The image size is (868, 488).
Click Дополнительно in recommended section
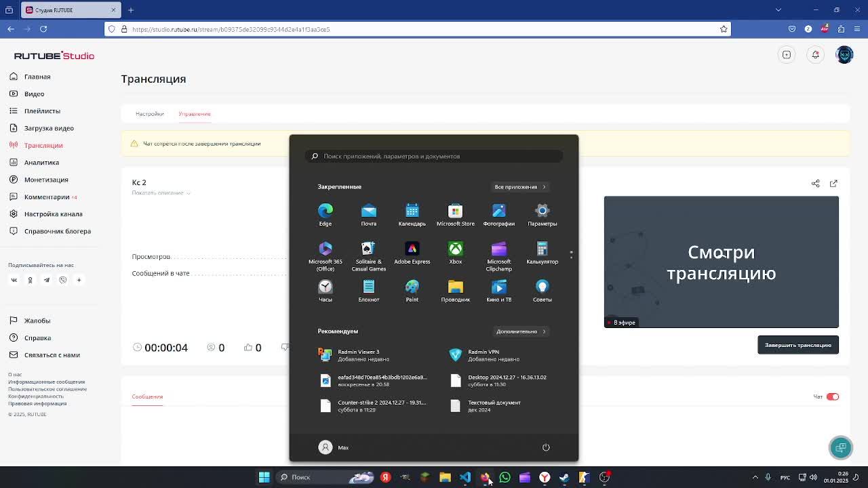point(521,331)
